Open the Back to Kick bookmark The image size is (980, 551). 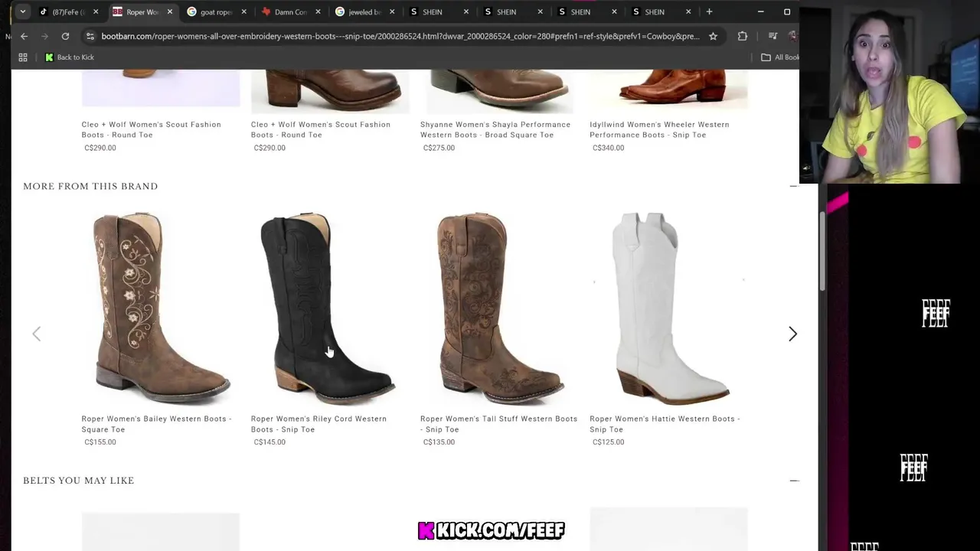(x=70, y=57)
